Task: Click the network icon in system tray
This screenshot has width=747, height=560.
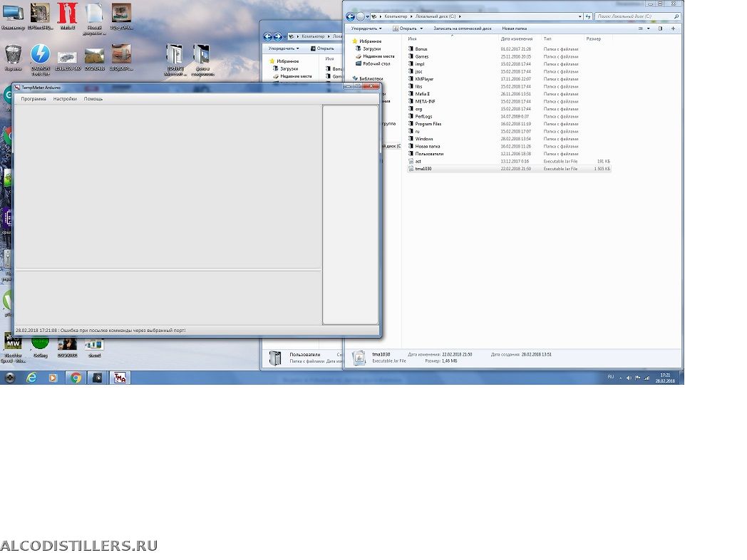Action: (646, 378)
